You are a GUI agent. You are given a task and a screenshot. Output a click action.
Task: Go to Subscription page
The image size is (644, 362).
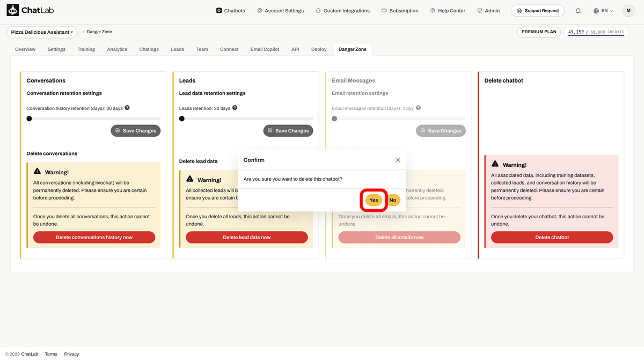400,11
